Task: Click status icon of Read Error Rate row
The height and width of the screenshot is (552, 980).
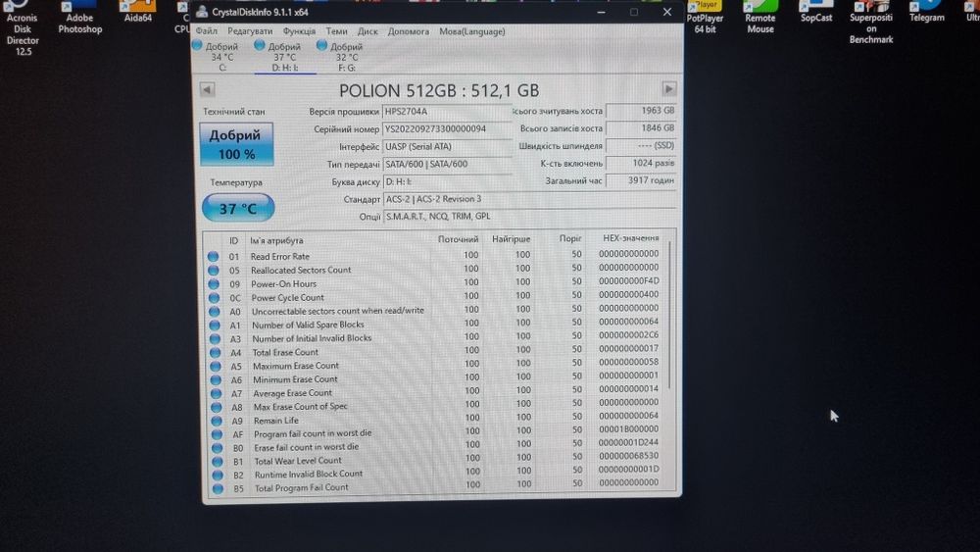Action: 213,256
